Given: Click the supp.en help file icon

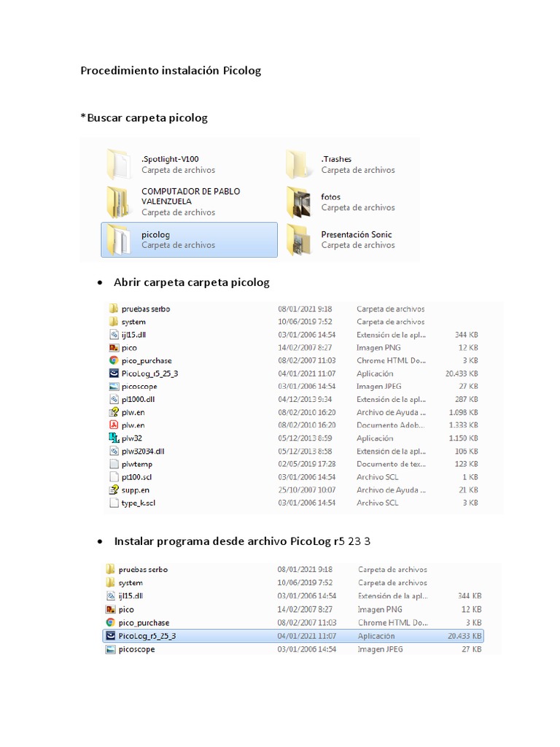Looking at the screenshot, I should point(114,489).
